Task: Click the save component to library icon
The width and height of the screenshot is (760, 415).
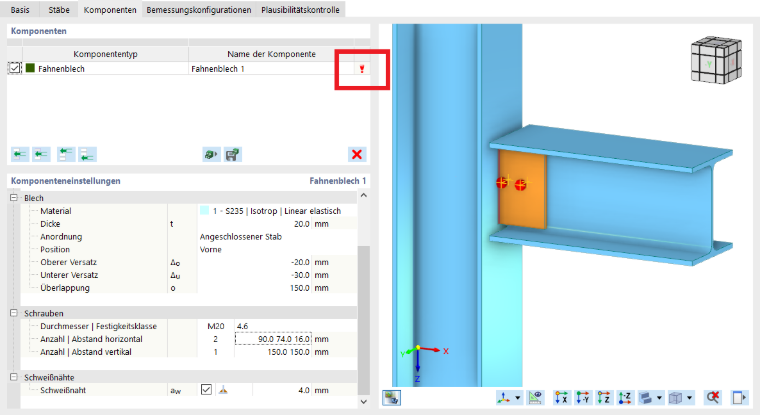Action: [x=233, y=155]
